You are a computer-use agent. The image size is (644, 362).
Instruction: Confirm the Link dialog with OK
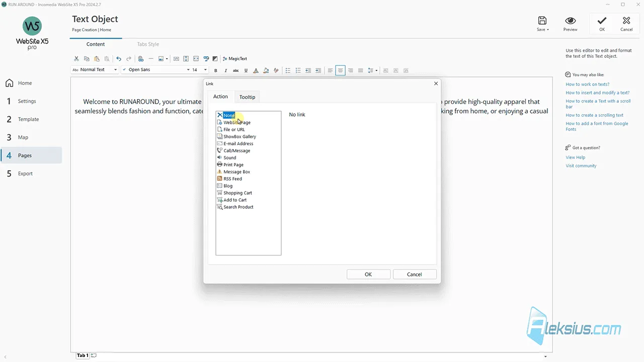point(368,275)
